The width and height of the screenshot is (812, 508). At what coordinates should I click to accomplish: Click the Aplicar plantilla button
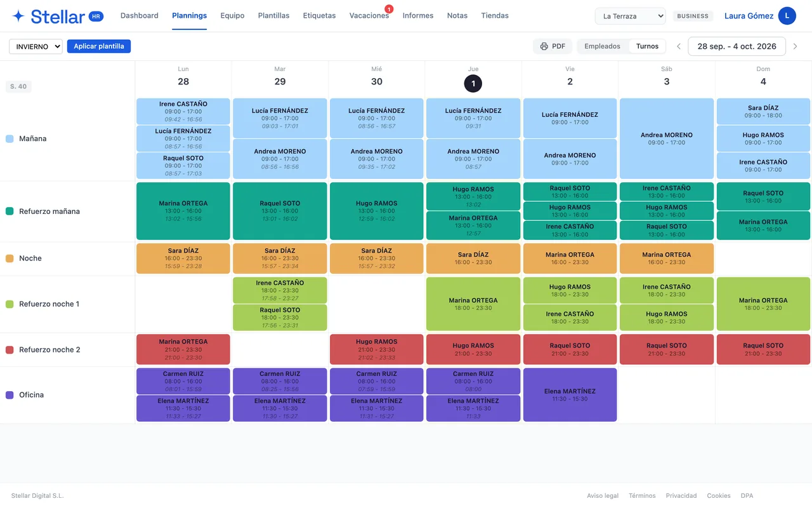point(99,46)
